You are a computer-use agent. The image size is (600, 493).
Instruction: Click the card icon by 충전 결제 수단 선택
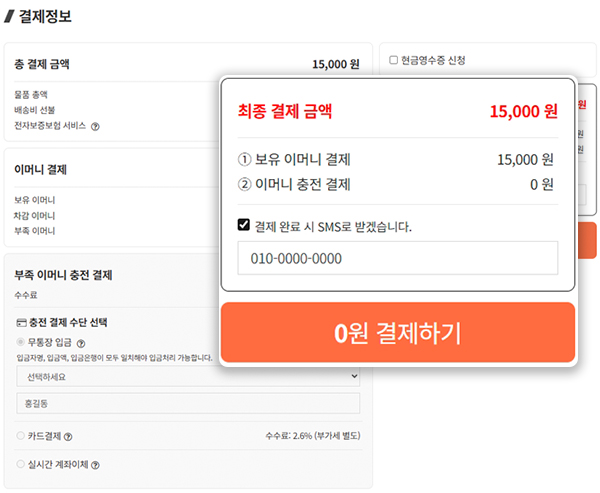(x=21, y=322)
